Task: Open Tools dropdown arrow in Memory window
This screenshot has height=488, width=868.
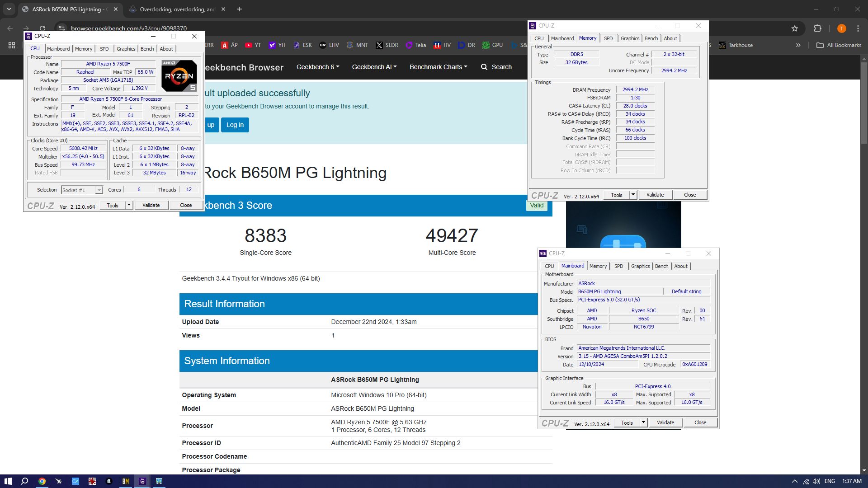Action: 633,195
